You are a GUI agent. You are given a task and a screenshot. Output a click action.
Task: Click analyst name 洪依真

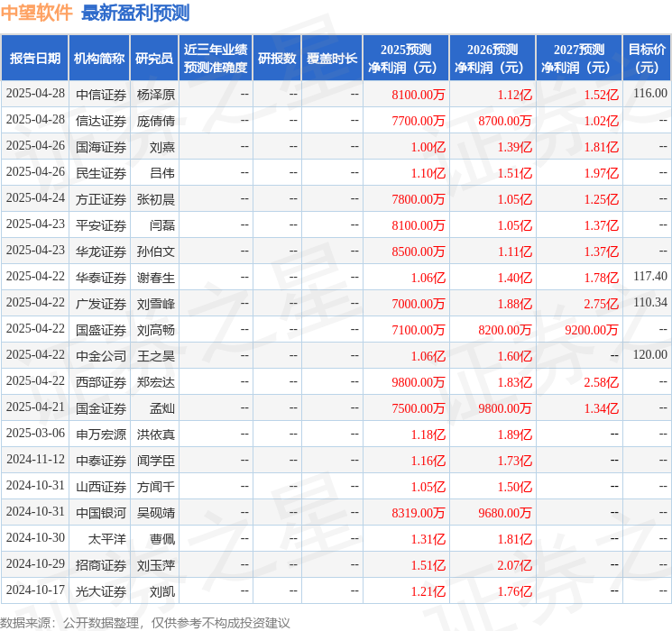155,434
